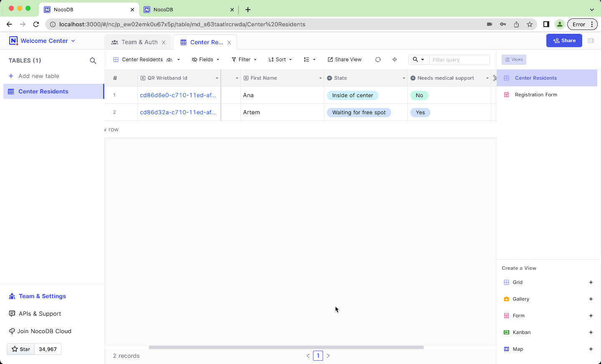Screen dimensions: 601x364
Task: Open Team & Settings
Action: tap(38, 296)
